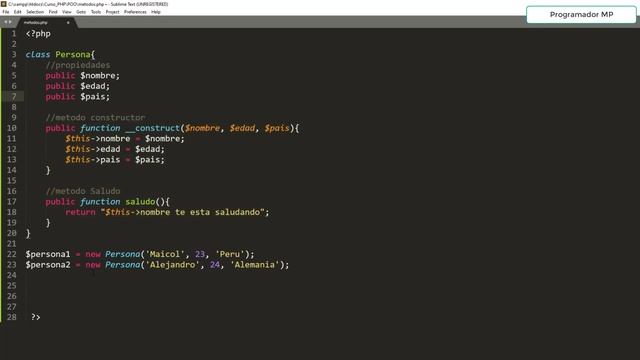Click '$pais' parameter in constructor signature
The image size is (640, 360).
(x=277, y=128)
